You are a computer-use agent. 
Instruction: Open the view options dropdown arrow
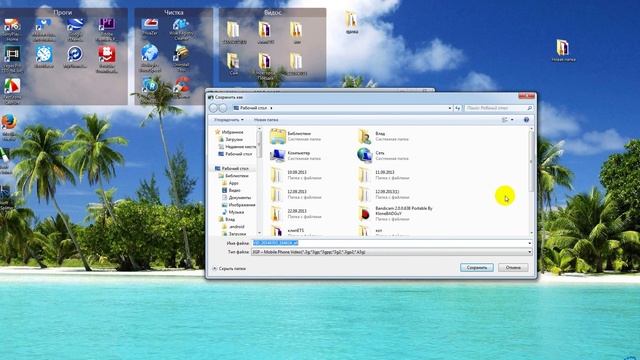[x=512, y=120]
